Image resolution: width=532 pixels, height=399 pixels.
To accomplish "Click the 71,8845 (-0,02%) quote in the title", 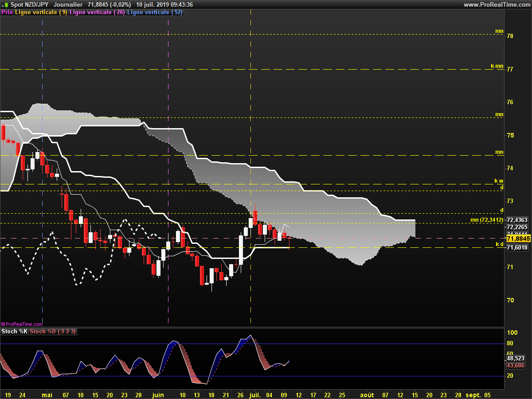I will (x=109, y=4).
